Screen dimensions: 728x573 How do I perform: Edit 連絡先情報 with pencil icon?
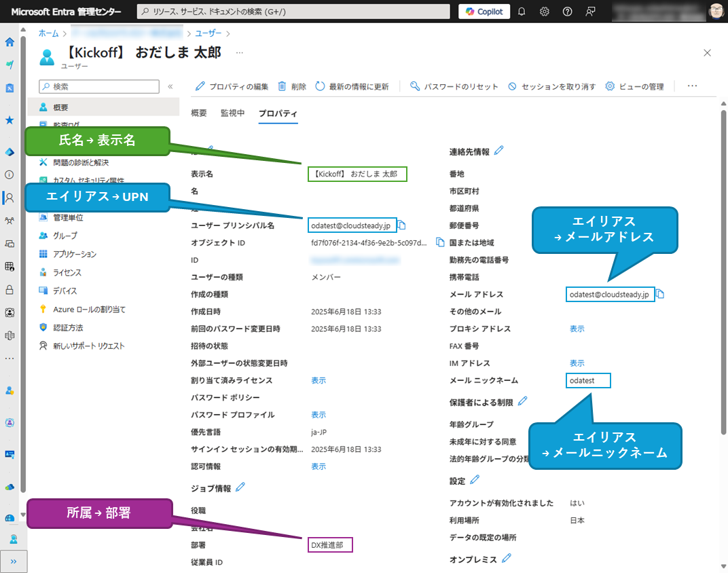pyautogui.click(x=498, y=151)
